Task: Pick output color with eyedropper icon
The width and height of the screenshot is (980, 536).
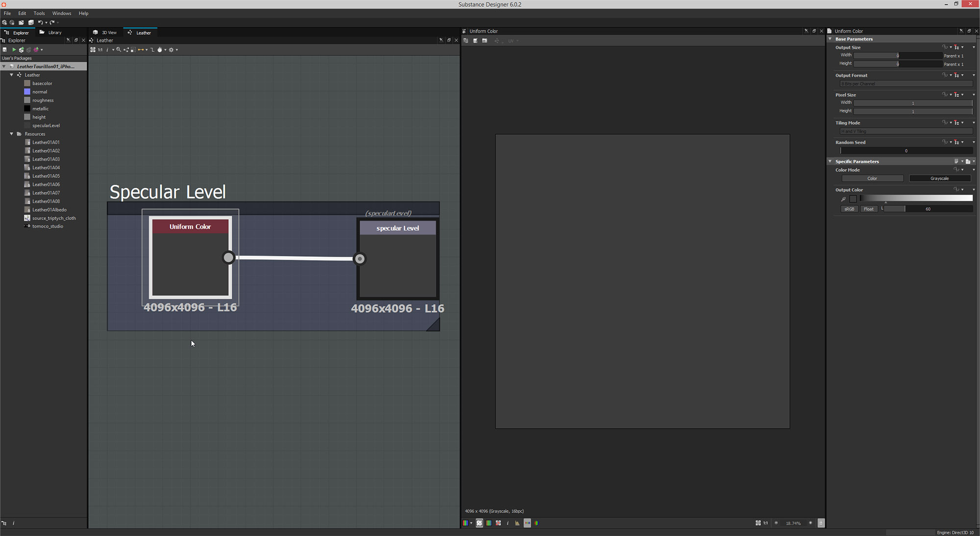Action: point(843,199)
